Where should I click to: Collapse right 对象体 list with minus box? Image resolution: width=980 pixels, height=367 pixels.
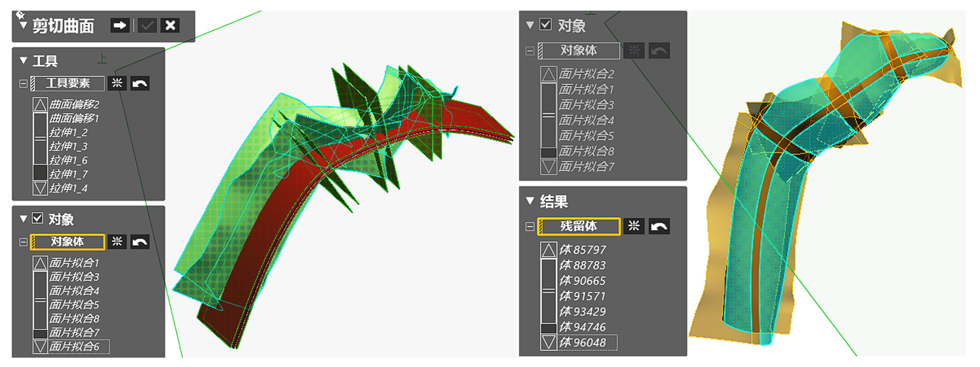click(x=530, y=51)
